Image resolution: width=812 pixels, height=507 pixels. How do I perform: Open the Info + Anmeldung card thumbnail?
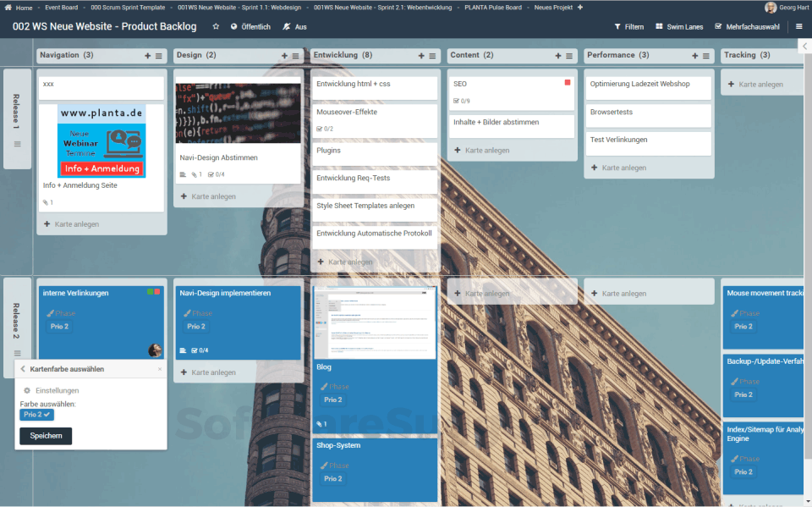point(101,141)
